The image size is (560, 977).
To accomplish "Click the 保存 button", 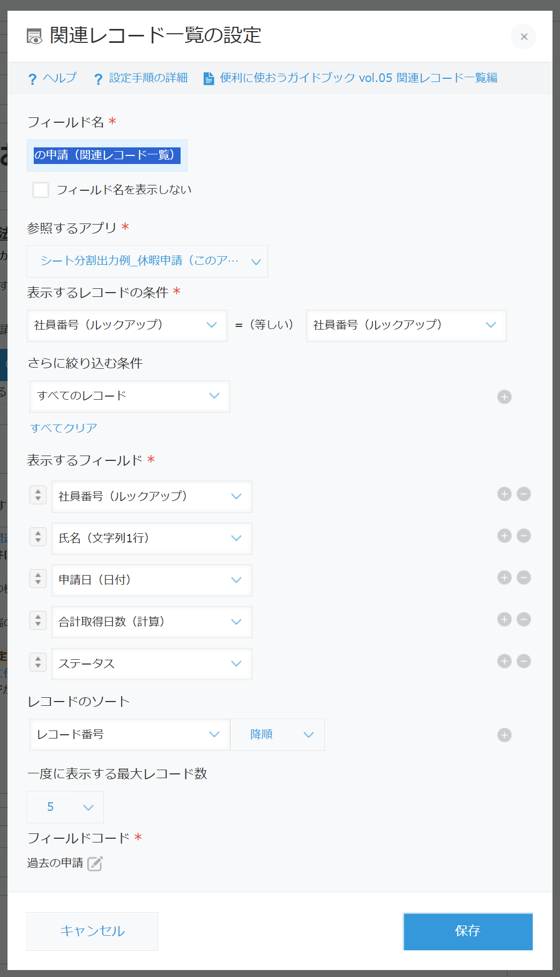I will click(x=468, y=931).
